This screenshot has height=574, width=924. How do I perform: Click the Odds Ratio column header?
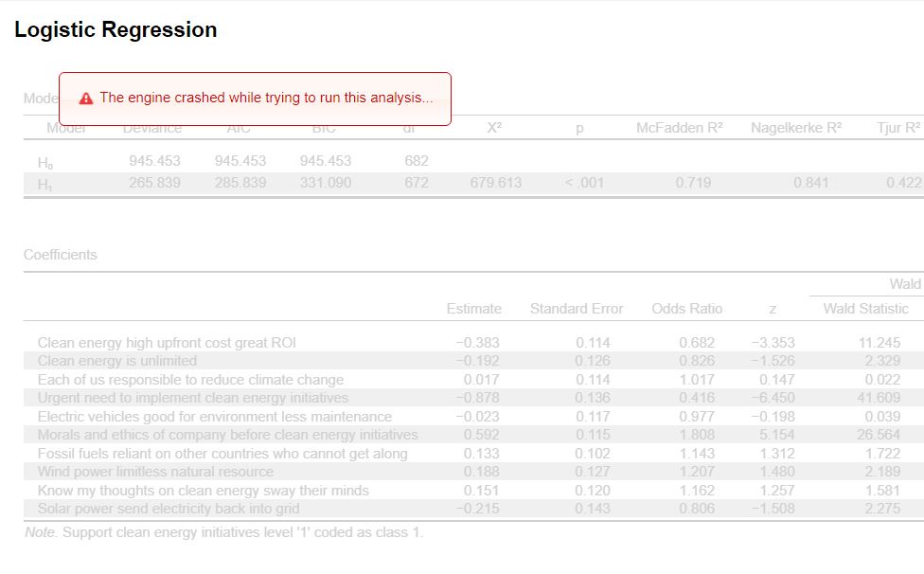point(687,309)
